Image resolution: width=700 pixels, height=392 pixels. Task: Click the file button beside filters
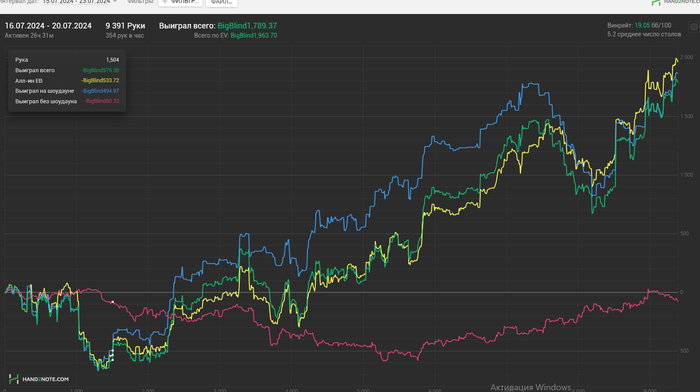[221, 2]
